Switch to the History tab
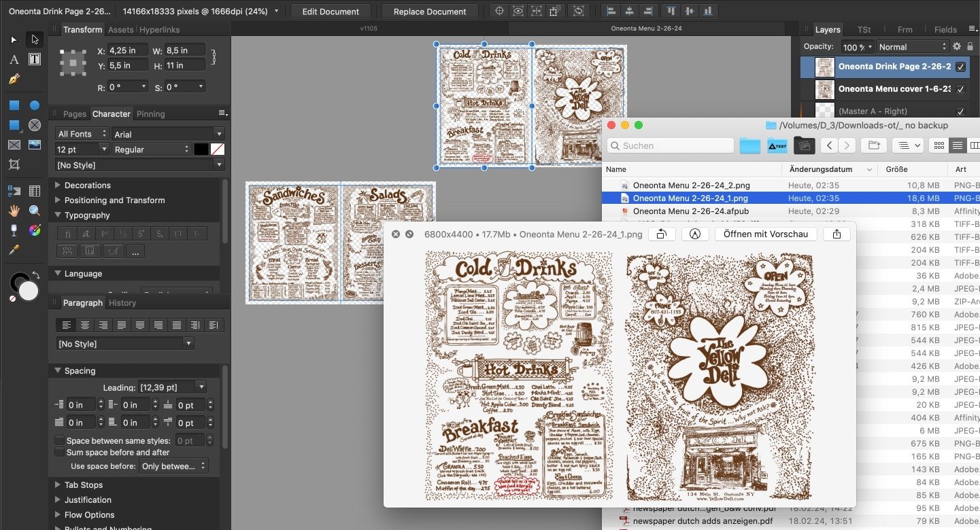980x530 pixels. (122, 303)
